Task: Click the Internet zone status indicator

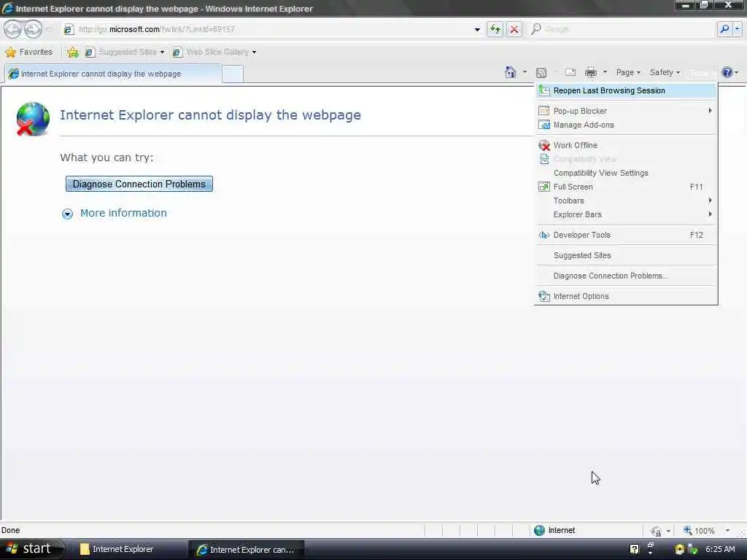Action: click(555, 531)
